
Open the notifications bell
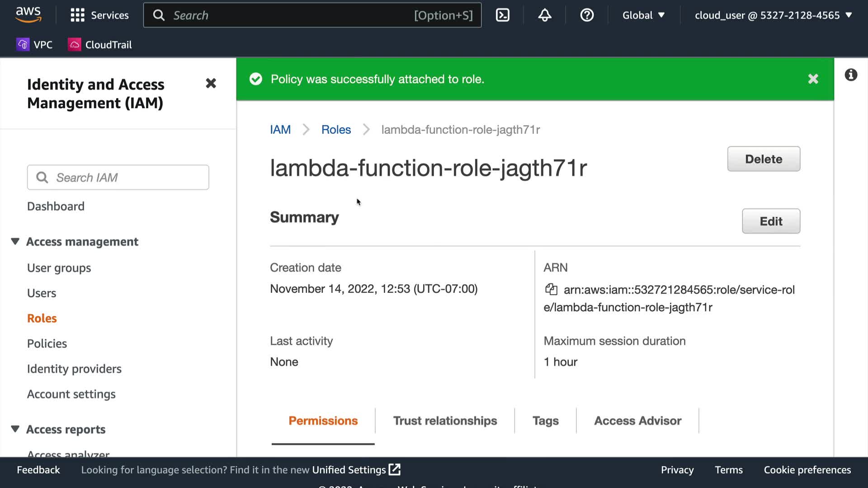(x=544, y=15)
